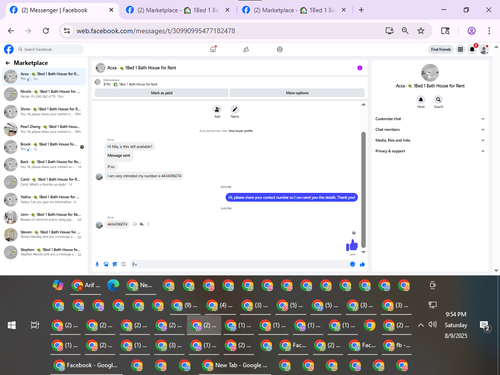The image size is (500, 375).
Task: Open the volume control in system tray
Action: click(432, 324)
